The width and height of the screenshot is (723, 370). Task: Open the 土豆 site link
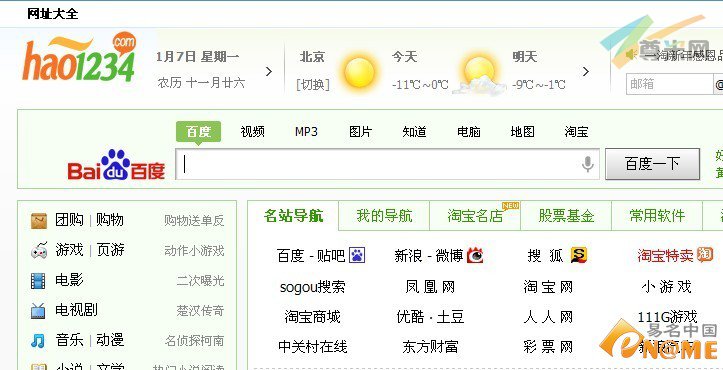450,317
